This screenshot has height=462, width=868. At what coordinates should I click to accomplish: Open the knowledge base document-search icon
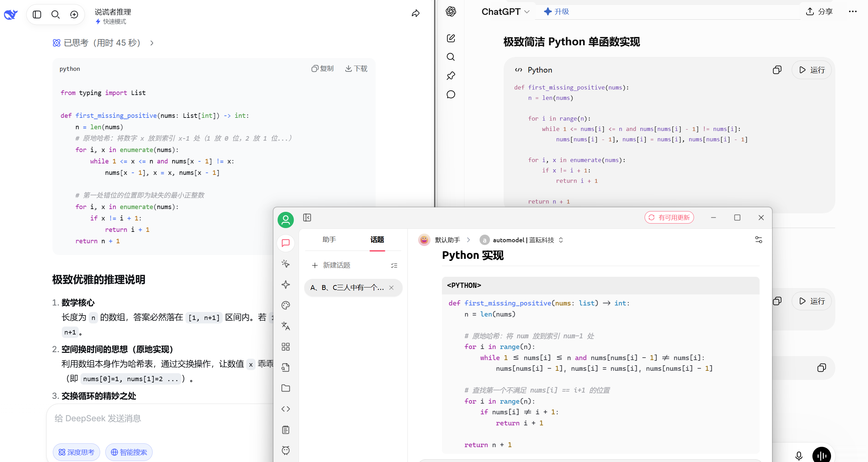click(286, 367)
